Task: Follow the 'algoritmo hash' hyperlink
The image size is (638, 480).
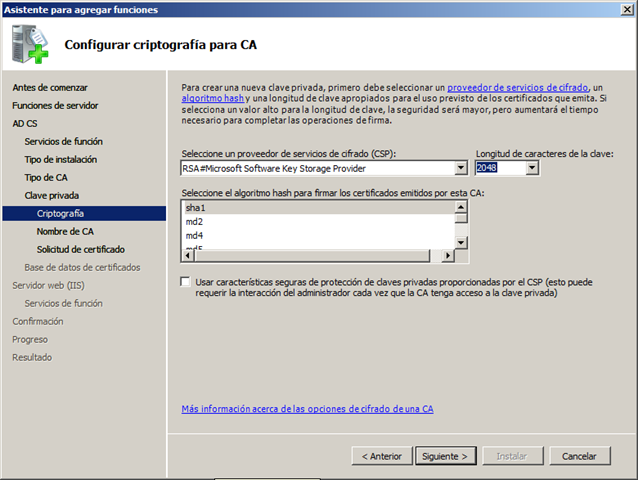Action: click(213, 100)
